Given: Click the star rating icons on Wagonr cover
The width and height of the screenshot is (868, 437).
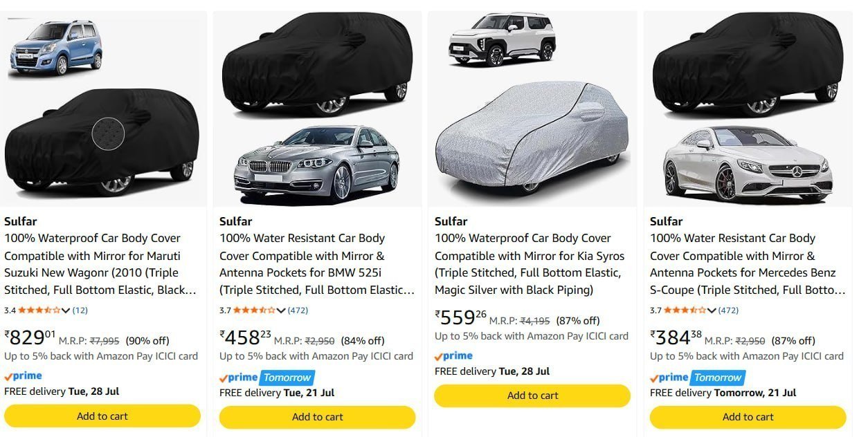Looking at the screenshot, I should click(x=39, y=310).
